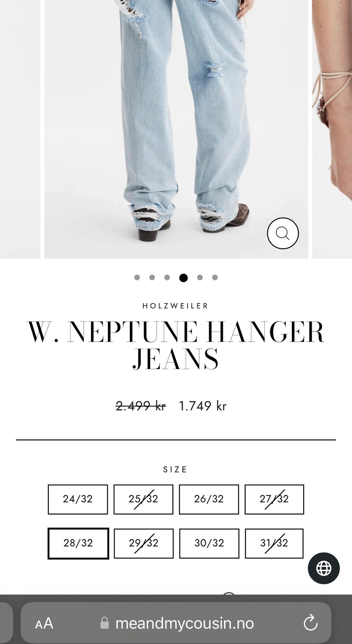Select size 26/32
The image size is (352, 644).
point(209,499)
